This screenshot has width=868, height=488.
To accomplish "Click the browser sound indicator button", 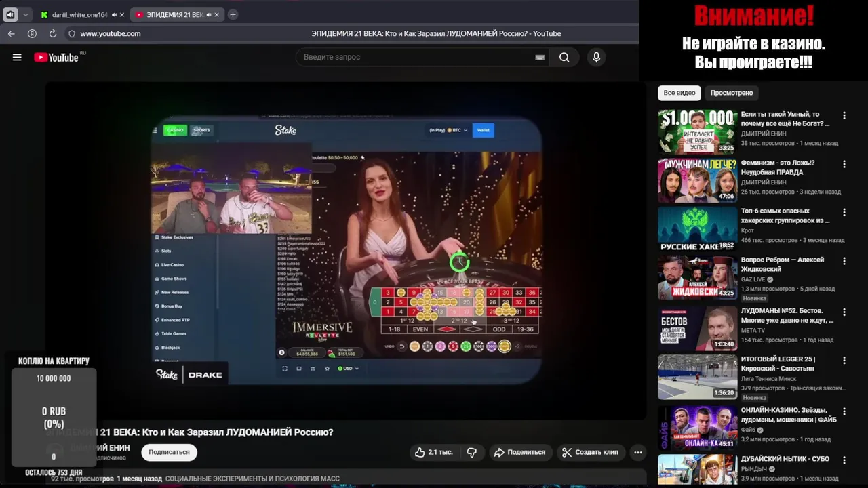I will tap(11, 14).
